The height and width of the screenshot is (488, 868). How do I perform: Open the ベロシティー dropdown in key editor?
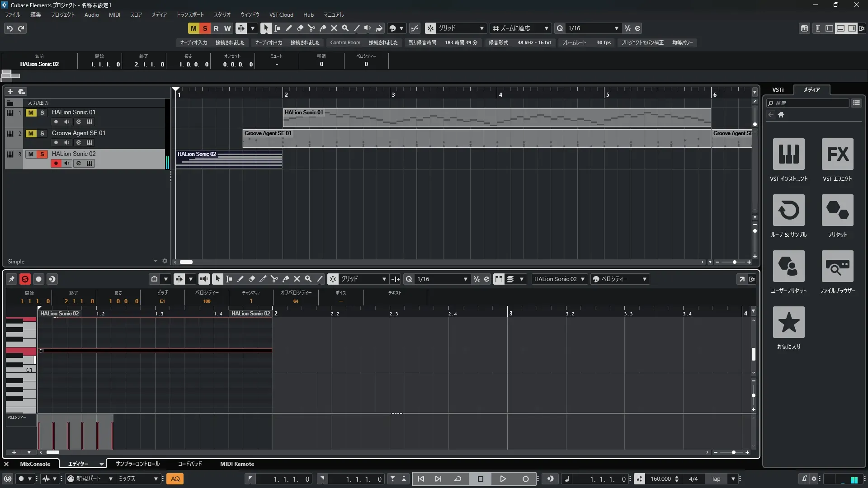644,279
